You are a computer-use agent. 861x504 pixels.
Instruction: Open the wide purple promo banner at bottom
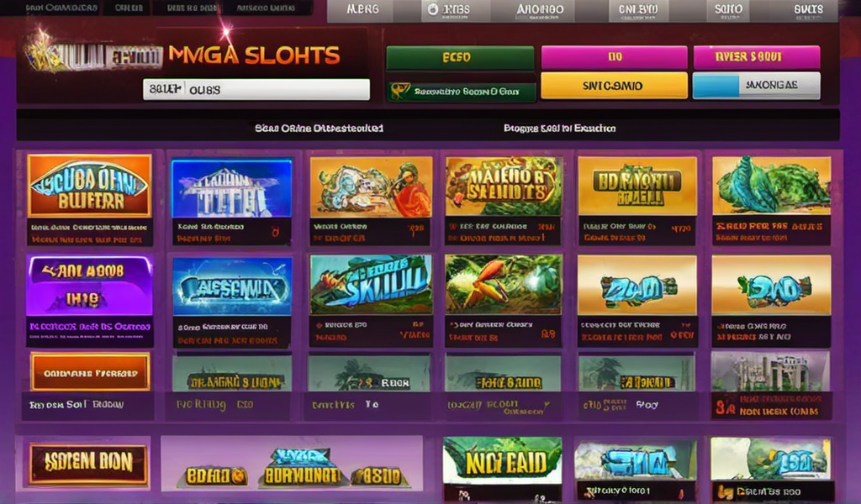pyautogui.click(x=292, y=464)
